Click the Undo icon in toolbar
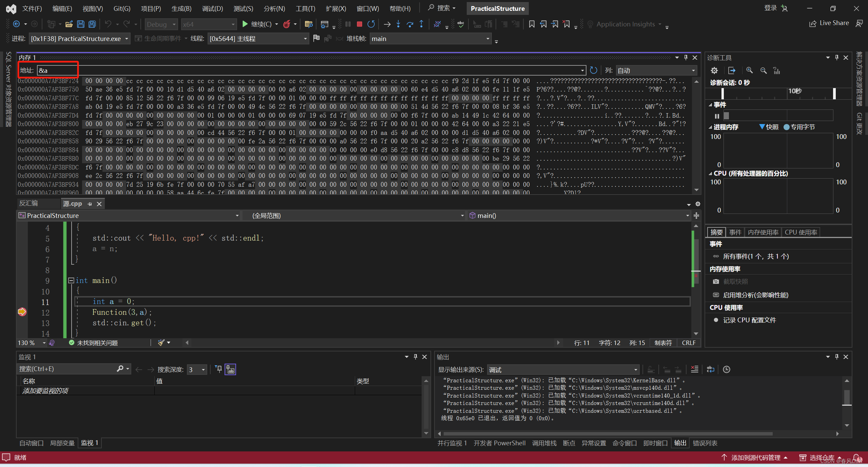The height and width of the screenshot is (467, 868). tap(108, 24)
